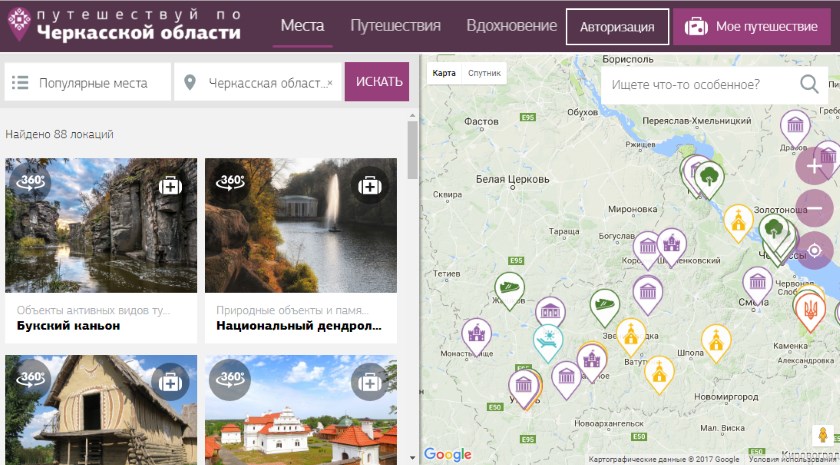Screen dimensions: 840x465
Task: Zoom out the map with minus button
Action: 814,208
